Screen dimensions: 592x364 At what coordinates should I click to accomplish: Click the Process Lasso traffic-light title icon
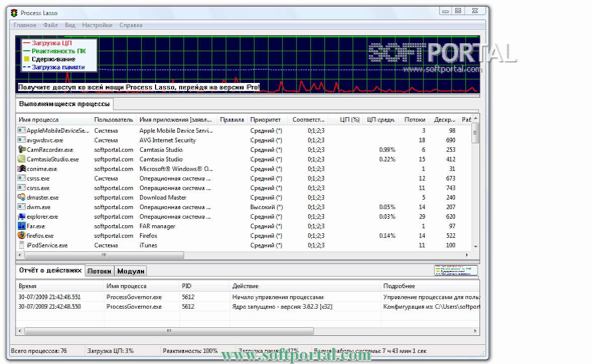point(14,13)
